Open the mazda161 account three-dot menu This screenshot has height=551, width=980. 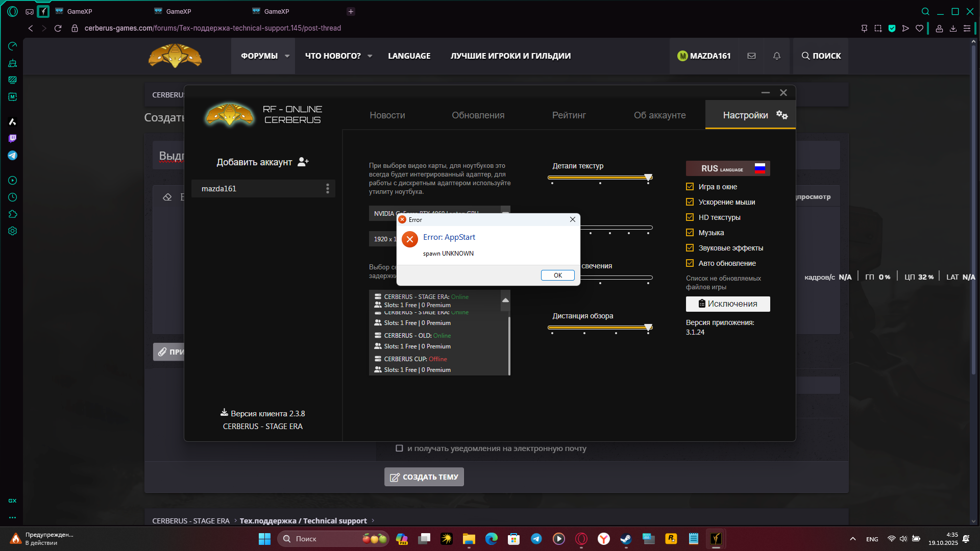[327, 189]
